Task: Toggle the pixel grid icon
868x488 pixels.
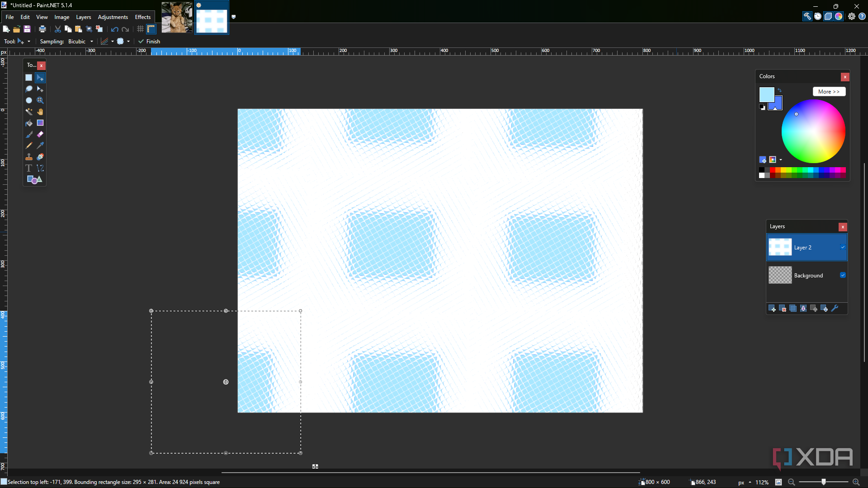Action: (141, 29)
